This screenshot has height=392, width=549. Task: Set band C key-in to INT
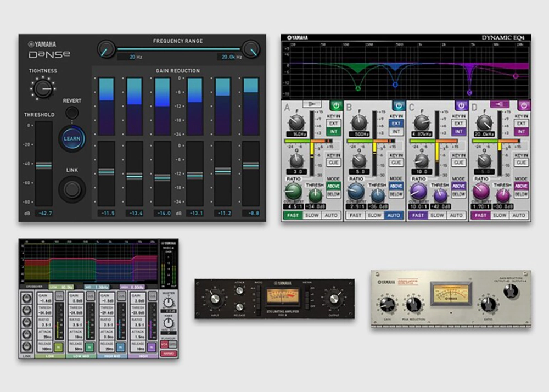point(458,132)
